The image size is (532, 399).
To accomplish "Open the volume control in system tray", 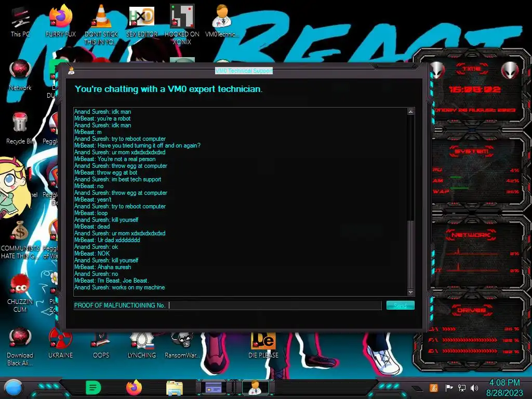I will (x=474, y=388).
